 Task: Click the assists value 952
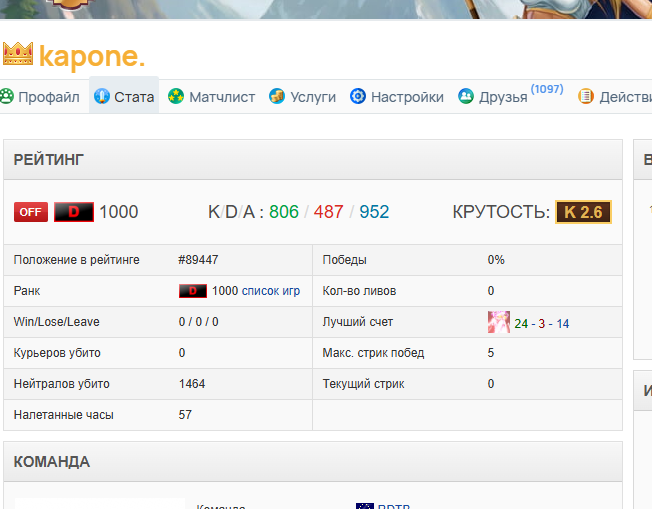pyautogui.click(x=374, y=212)
